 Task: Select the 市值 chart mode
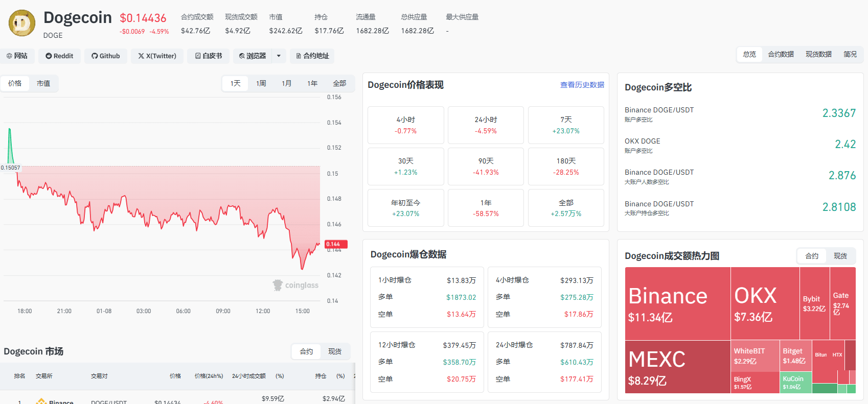coord(43,83)
